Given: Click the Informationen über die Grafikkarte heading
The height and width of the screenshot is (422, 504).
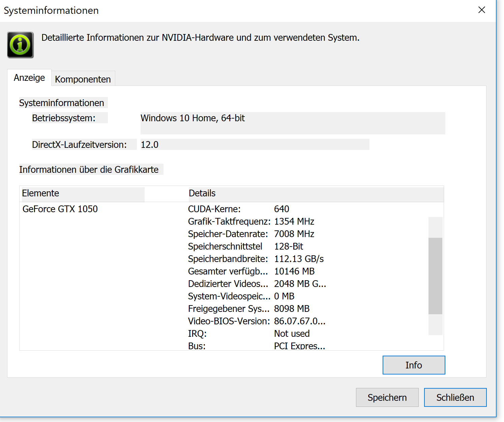Looking at the screenshot, I should tap(89, 169).
